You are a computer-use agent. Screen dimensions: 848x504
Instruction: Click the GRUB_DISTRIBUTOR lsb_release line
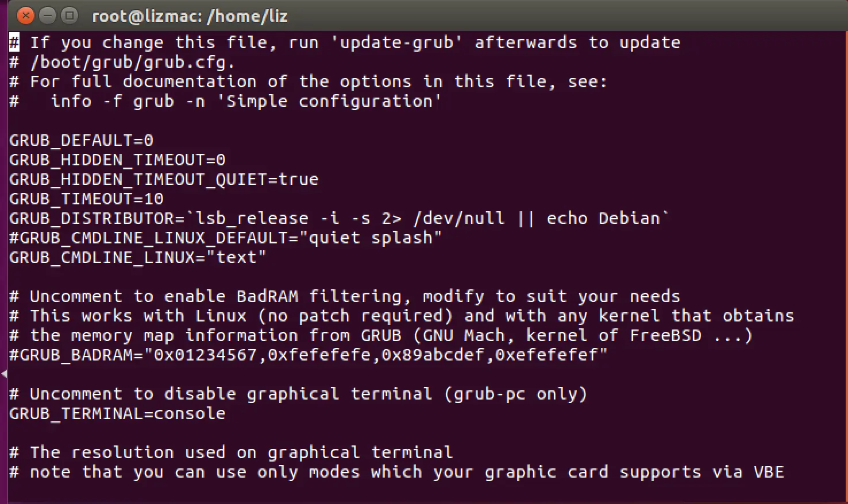click(340, 218)
